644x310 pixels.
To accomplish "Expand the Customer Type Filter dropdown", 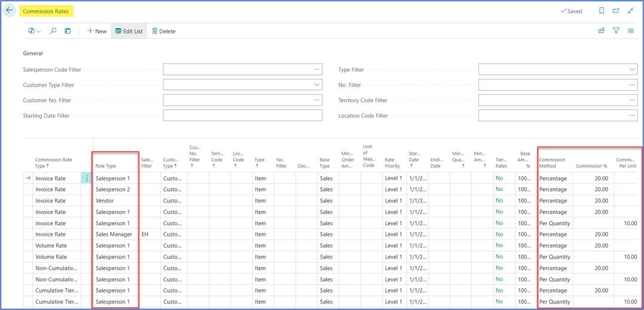I will tap(317, 85).
